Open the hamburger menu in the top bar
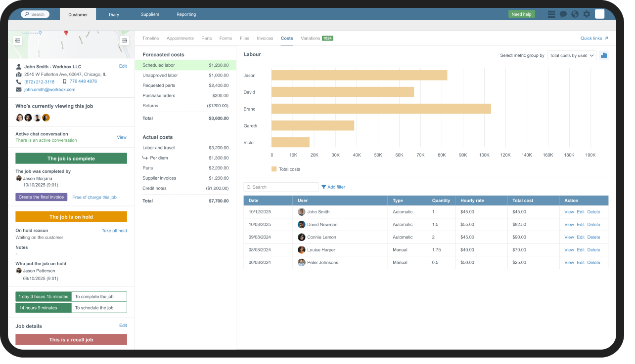Image resolution: width=635 pixels, height=364 pixels. click(x=551, y=14)
